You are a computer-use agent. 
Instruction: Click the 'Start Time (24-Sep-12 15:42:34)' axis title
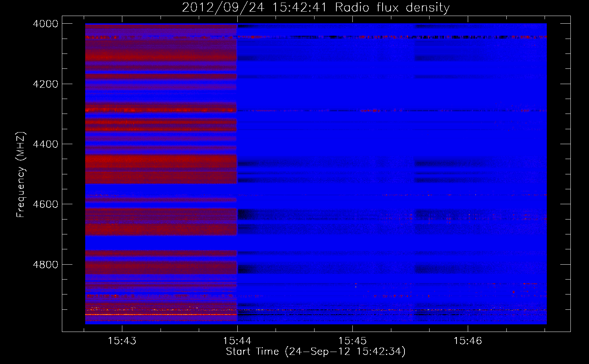click(x=316, y=352)
